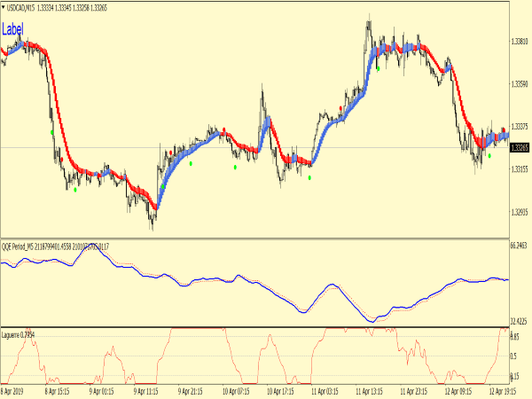Click the 9 Apr 21:15 time label

point(191,391)
